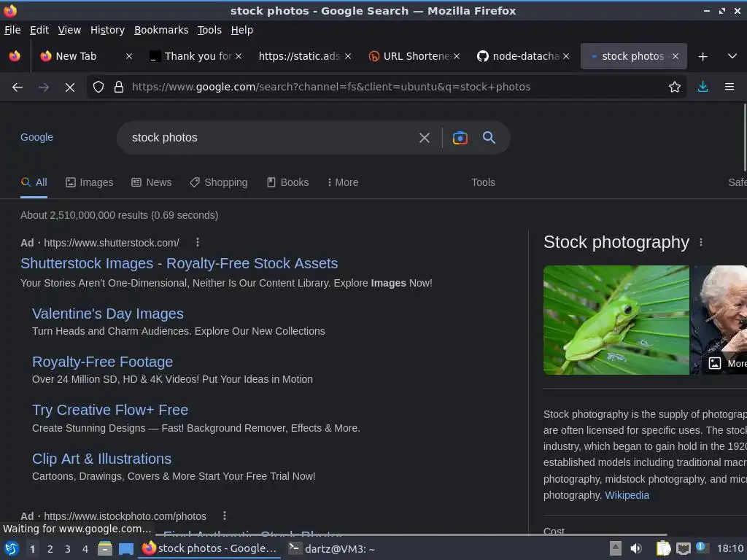Screen dimensions: 747x560
Task: Expand the list all tabs chevron
Action: point(732,56)
